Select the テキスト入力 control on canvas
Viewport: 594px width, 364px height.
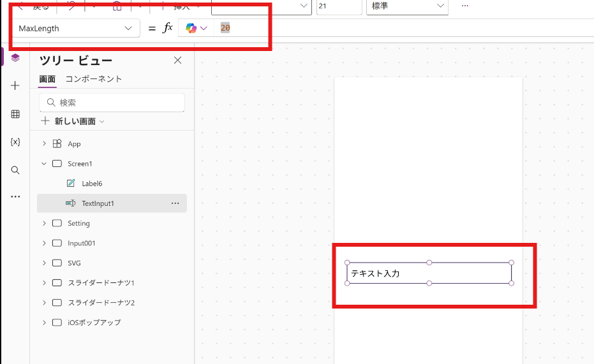click(x=429, y=273)
